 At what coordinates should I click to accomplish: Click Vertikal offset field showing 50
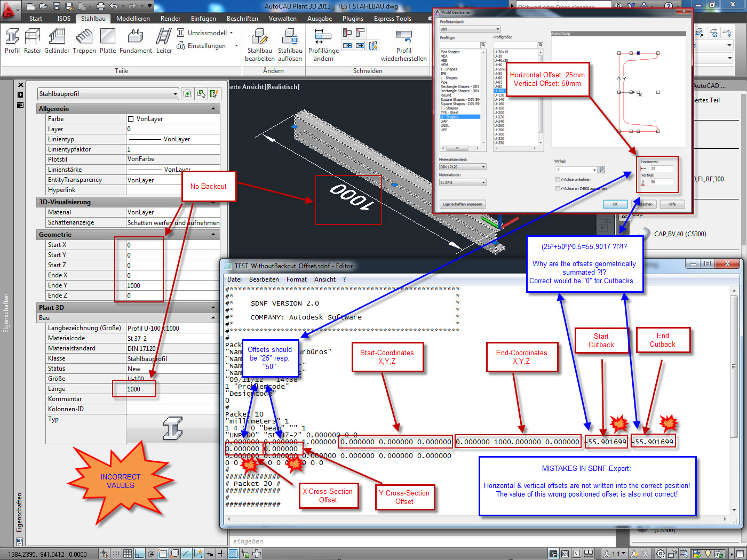661,182
